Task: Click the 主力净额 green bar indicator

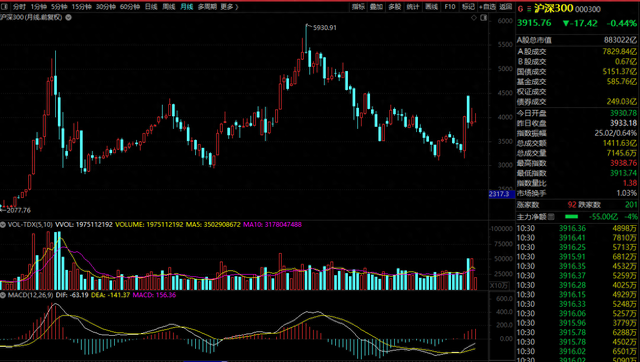Action: click(x=571, y=217)
